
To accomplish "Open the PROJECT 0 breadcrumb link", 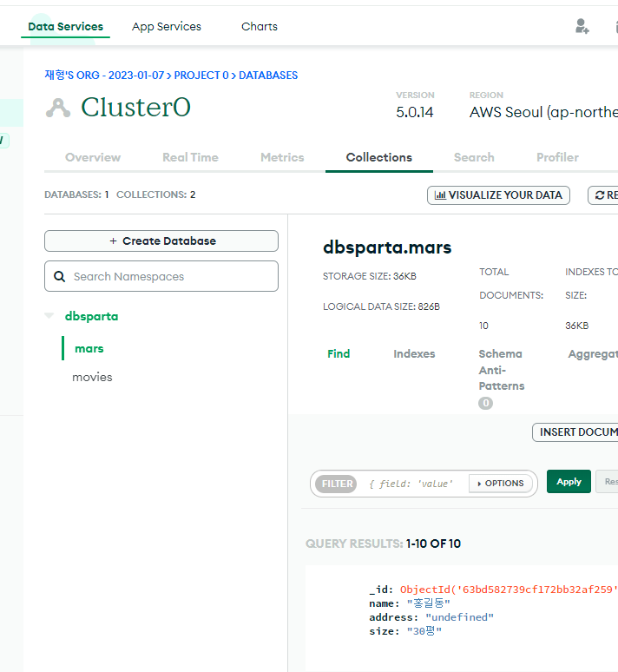I will click(201, 76).
